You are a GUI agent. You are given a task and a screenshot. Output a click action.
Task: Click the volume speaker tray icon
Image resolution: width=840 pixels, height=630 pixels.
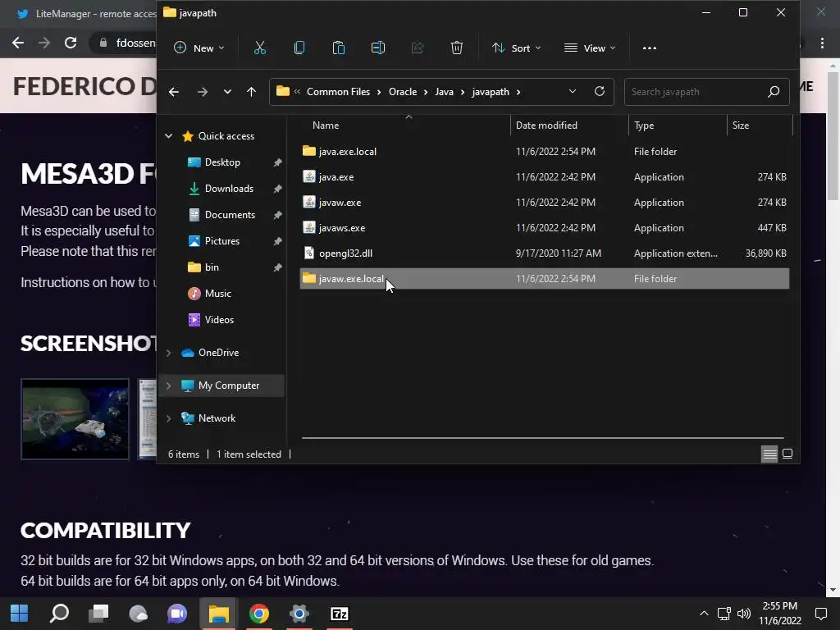pyautogui.click(x=743, y=614)
